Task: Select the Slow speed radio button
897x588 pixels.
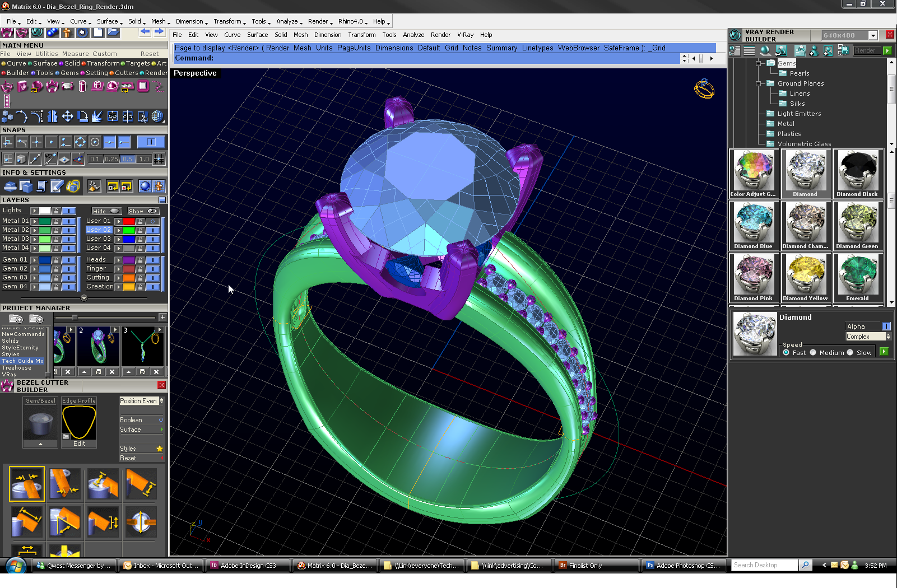Action: 850,353
